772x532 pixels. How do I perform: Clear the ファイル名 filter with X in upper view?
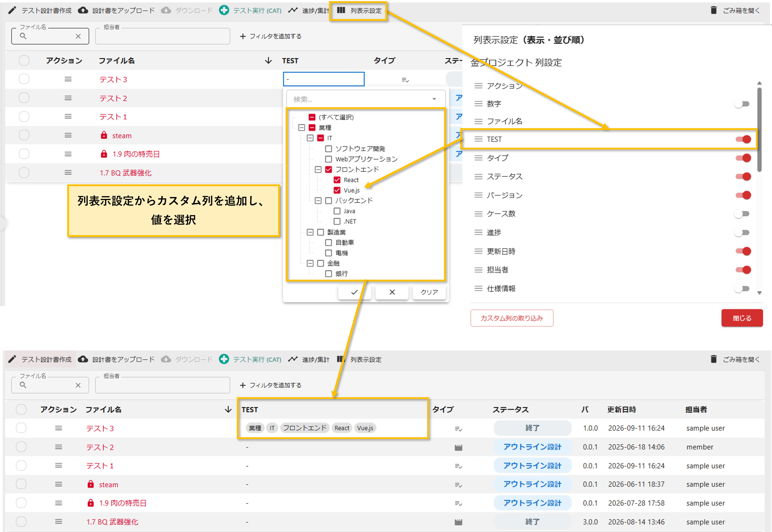pos(78,36)
